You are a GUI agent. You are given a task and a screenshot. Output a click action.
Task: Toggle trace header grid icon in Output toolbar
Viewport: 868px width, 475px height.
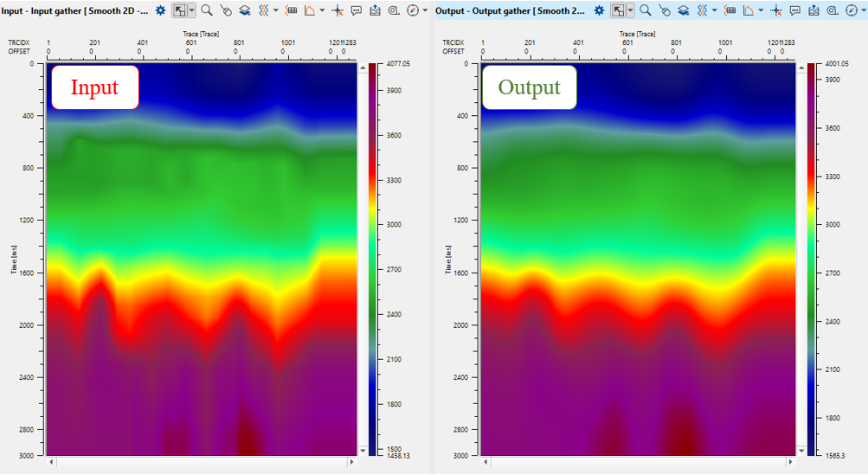tap(730, 10)
